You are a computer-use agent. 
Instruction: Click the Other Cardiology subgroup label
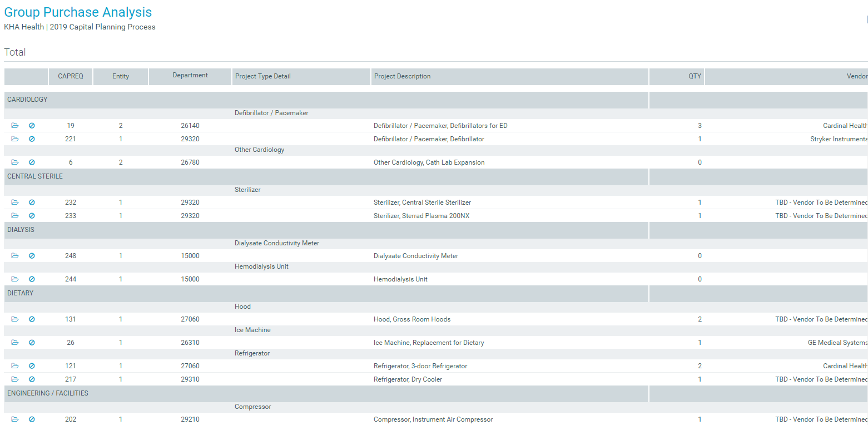259,150
